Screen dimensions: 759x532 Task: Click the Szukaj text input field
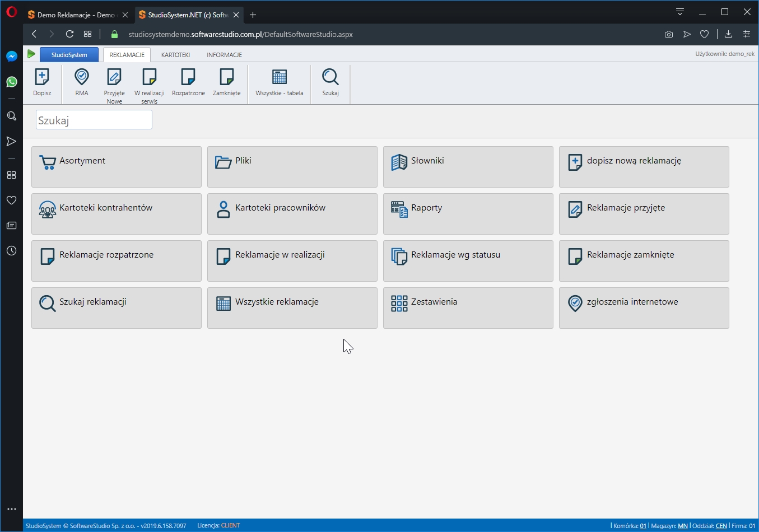click(x=94, y=120)
